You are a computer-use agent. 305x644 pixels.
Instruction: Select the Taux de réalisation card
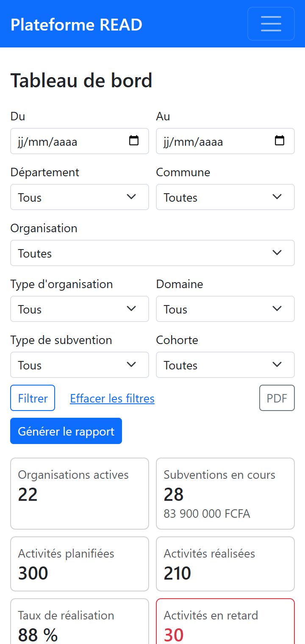[80, 622]
